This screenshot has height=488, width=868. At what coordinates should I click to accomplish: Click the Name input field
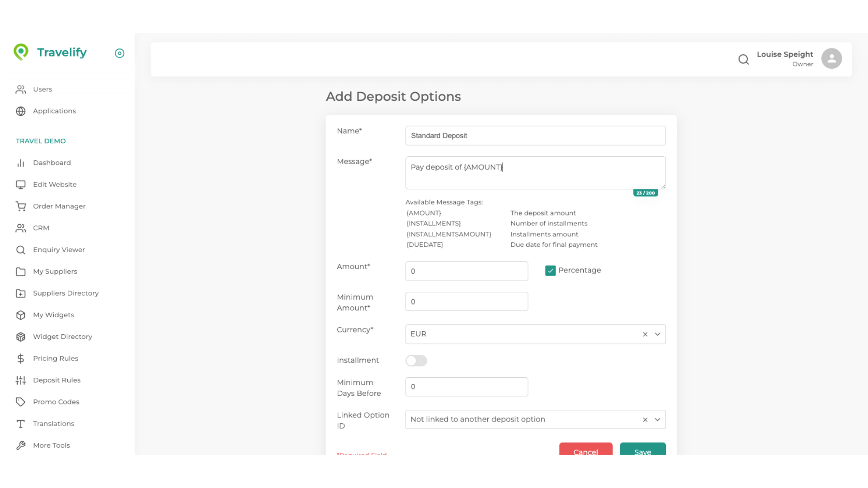(535, 136)
